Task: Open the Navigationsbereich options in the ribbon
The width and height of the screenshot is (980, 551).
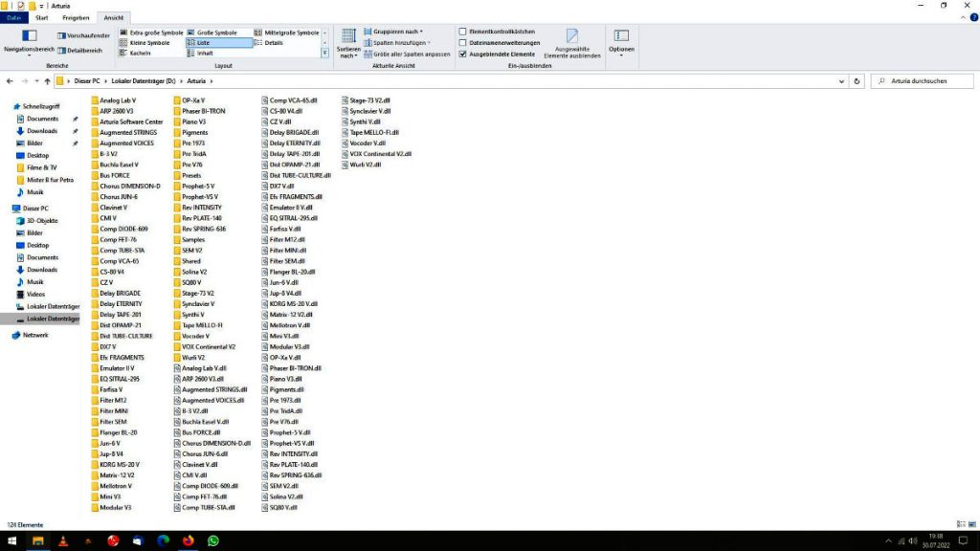Action: 29,42
